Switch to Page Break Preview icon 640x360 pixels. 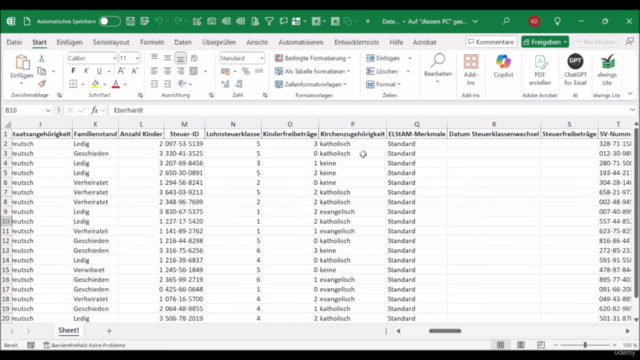click(x=541, y=345)
